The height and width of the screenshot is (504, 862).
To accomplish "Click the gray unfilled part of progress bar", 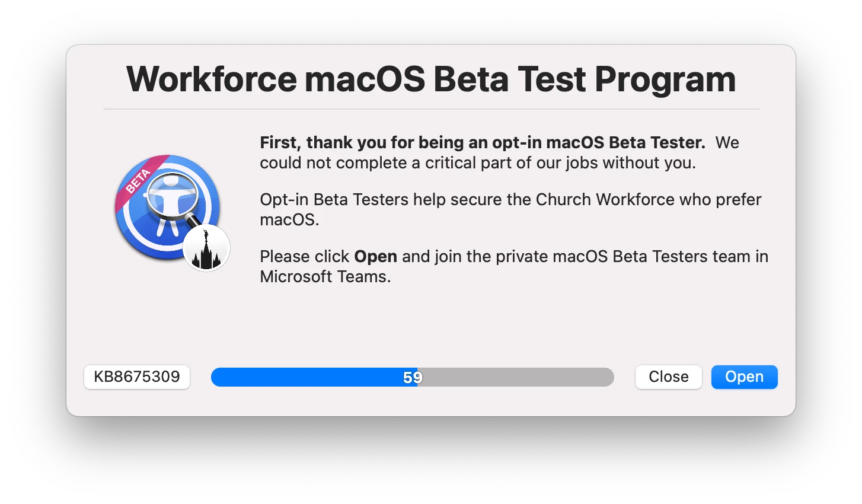I will coord(516,377).
